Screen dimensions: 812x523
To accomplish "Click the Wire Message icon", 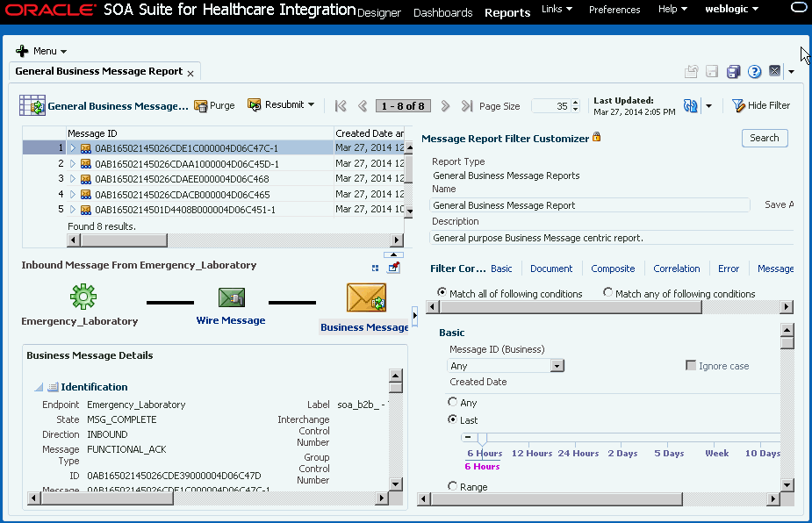I will coord(232,297).
